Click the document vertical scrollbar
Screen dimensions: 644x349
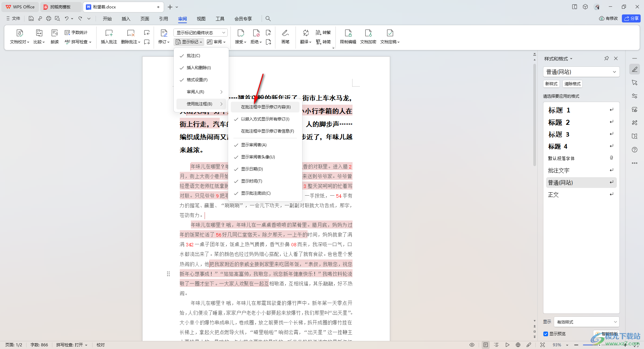tap(535, 114)
